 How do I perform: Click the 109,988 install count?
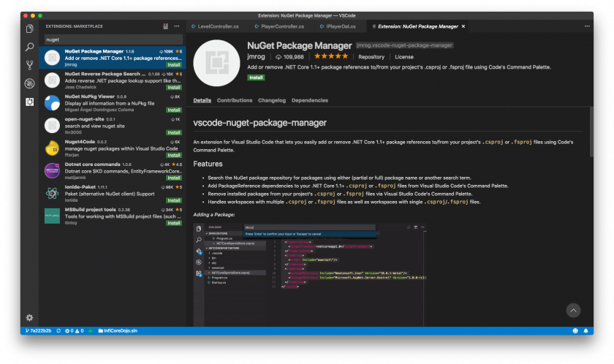tap(289, 57)
